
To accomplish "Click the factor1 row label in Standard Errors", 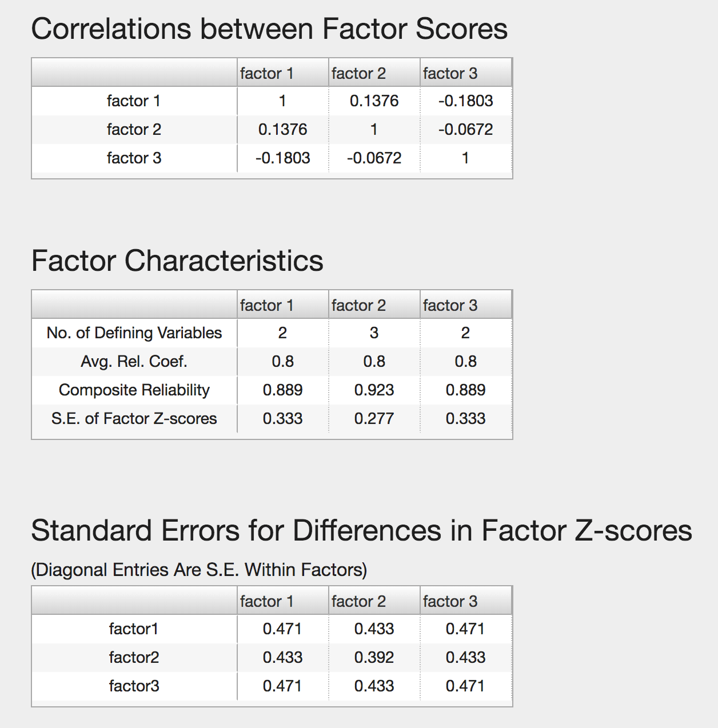I will (x=134, y=629).
